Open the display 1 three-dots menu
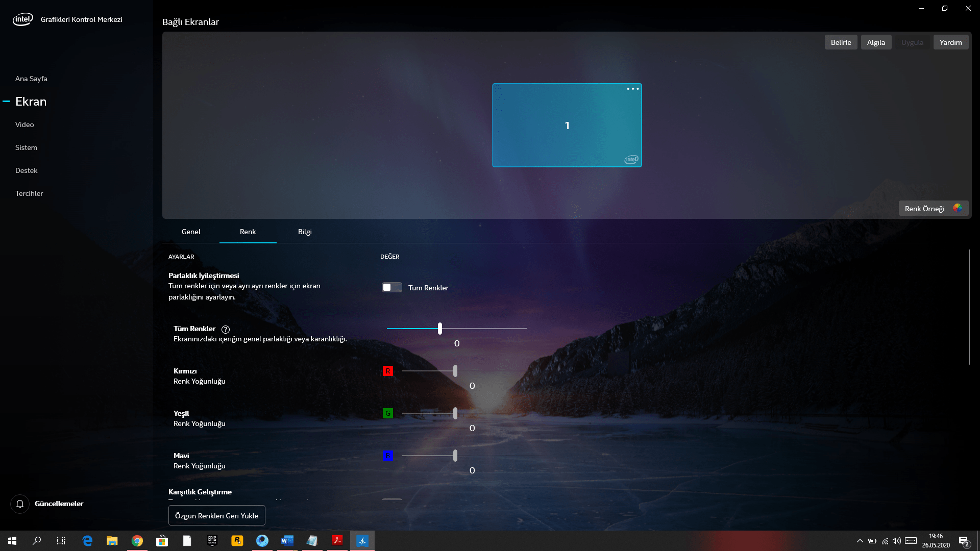Viewport: 980px width, 551px height. coord(632,89)
